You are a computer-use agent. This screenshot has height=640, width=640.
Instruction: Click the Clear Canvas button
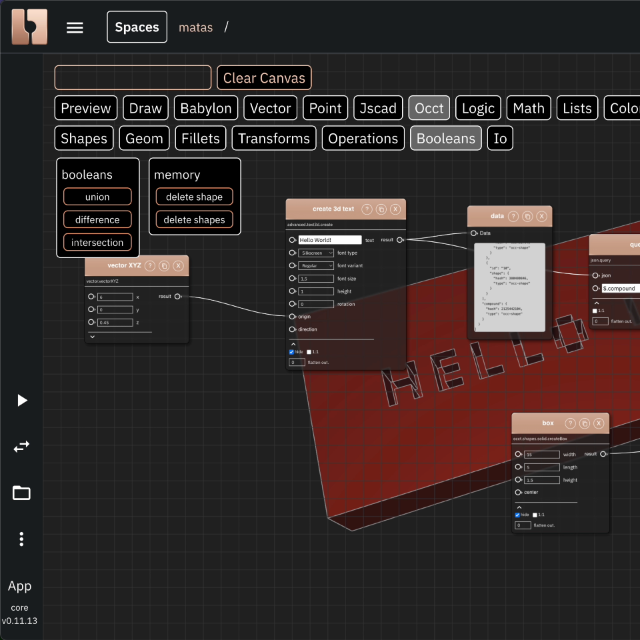(264, 78)
